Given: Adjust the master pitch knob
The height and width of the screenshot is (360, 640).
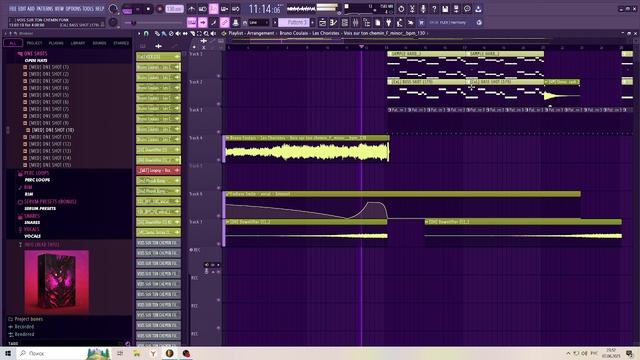Looking at the screenshot, I should click(x=113, y=22).
